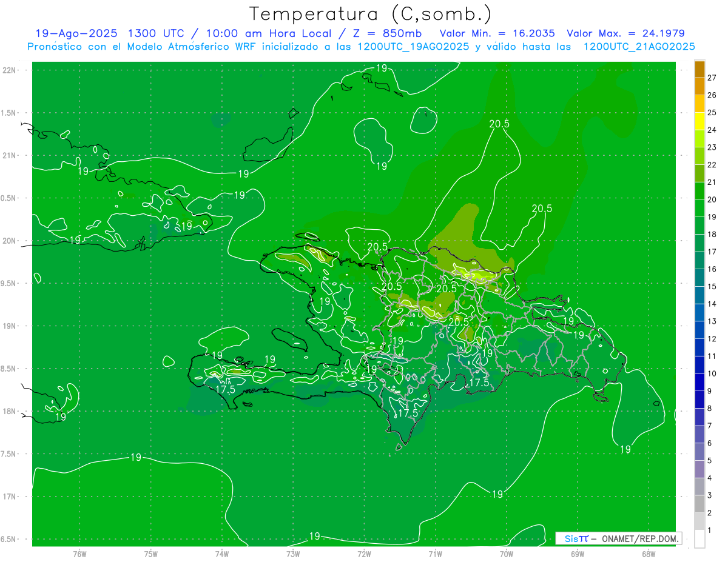
Task: Click the "22N" latitude axis label
Action: pos(9,70)
